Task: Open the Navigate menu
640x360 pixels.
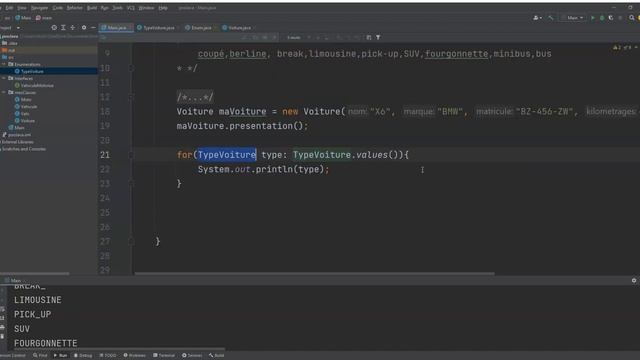Action: (x=40, y=8)
